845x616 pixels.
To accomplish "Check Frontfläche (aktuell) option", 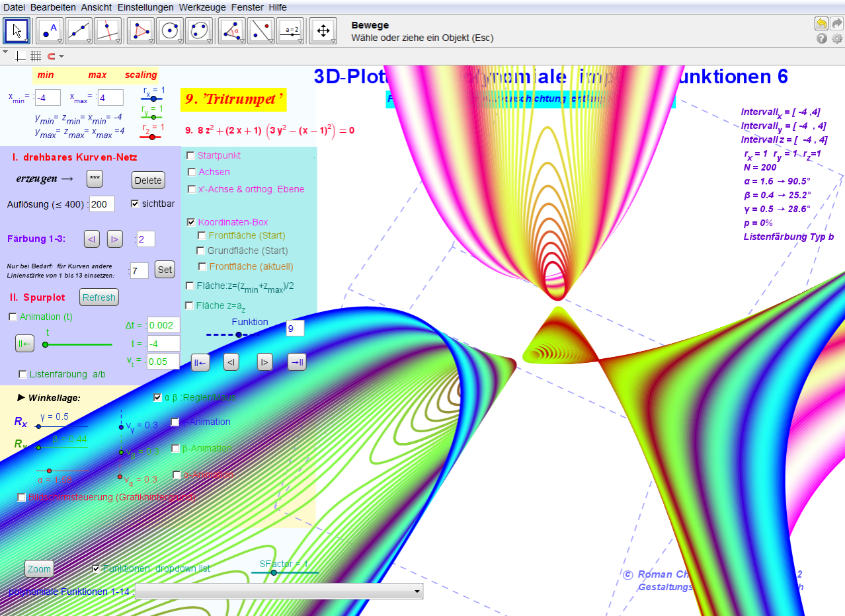I will coord(203,266).
